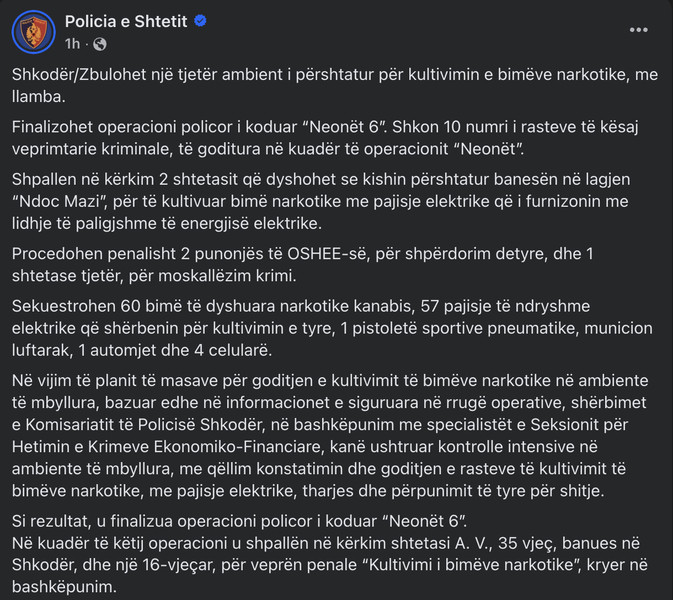The image size is (673, 600).
Task: Click the blue verified badge icon
Action: 200,21
